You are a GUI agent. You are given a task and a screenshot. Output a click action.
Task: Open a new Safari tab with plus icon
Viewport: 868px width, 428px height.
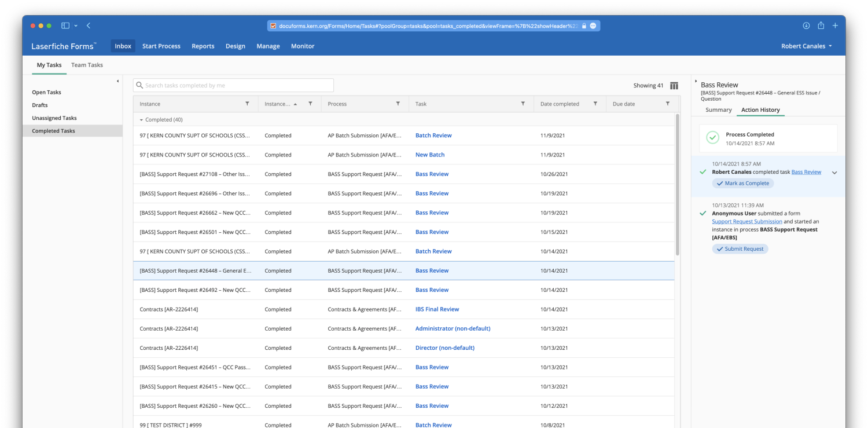point(835,25)
